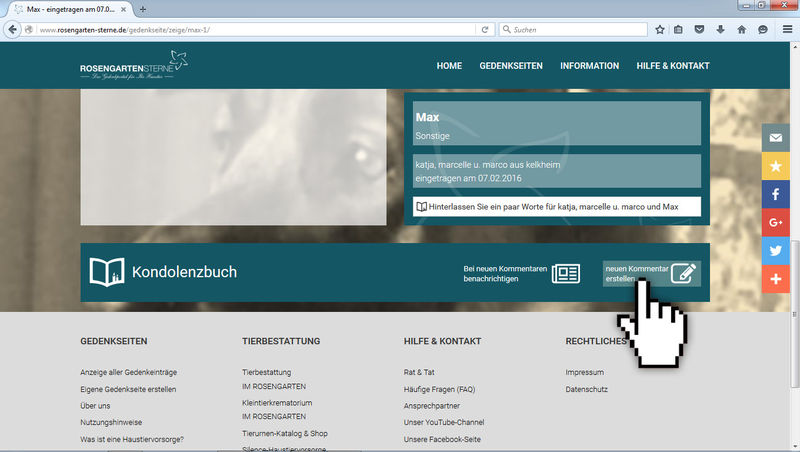Click the site identity globe icon
Screen dimensions: 800x452
[x=29, y=30]
